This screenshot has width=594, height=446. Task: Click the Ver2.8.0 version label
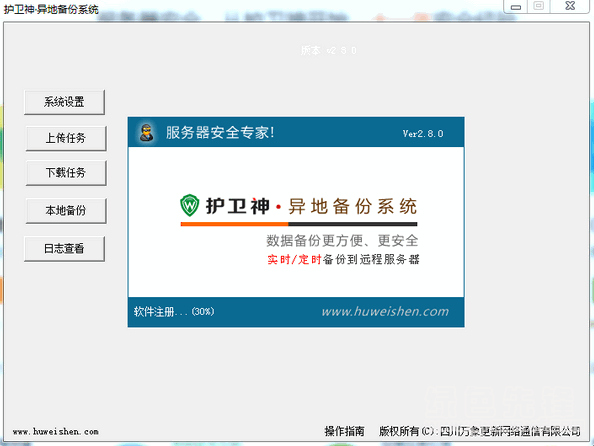coord(423,133)
